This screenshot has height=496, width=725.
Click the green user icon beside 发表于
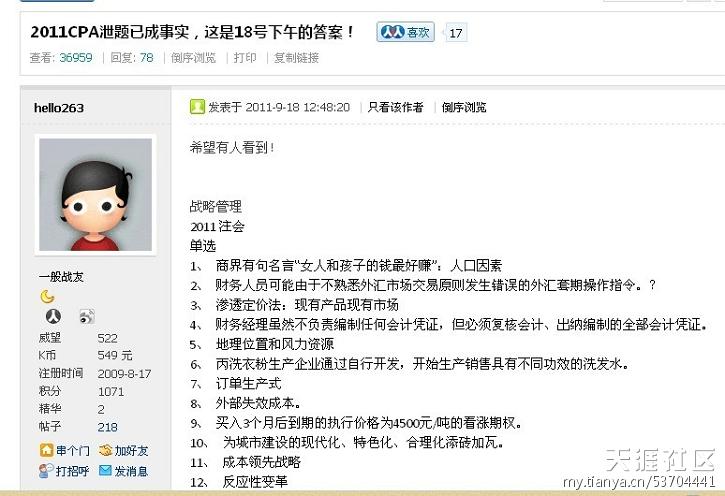(x=197, y=107)
